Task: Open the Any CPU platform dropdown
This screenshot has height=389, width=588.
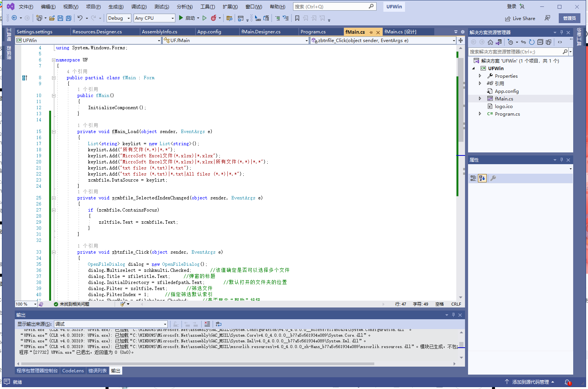Action: (x=154, y=18)
